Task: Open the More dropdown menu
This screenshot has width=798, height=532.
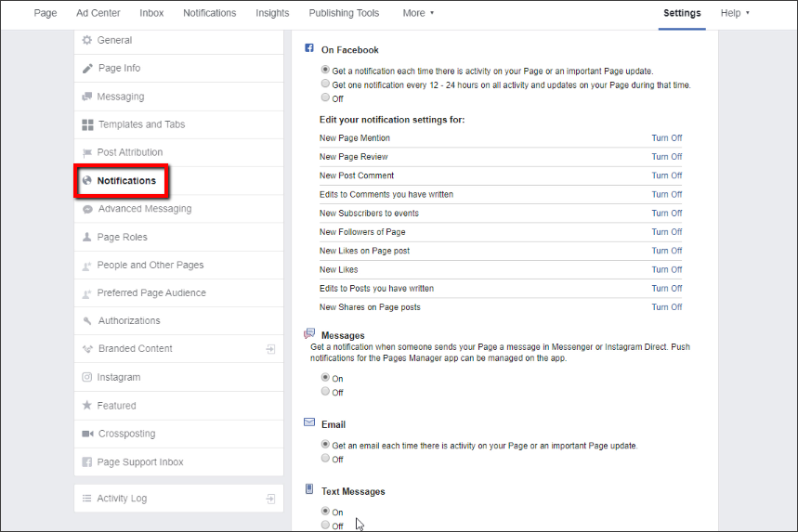Action: pos(418,13)
